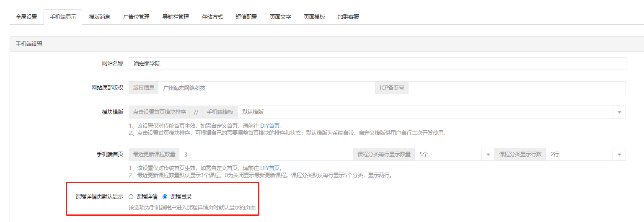Open the 存储方式 tab

pos(212,17)
